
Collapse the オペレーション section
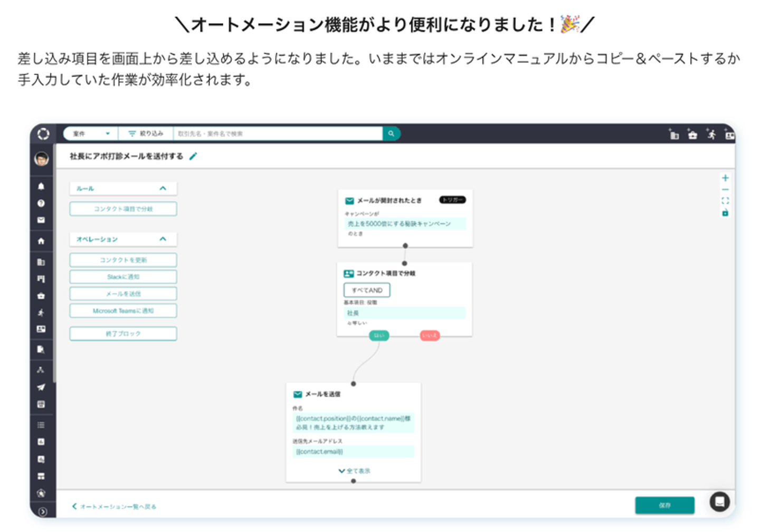[x=163, y=239]
